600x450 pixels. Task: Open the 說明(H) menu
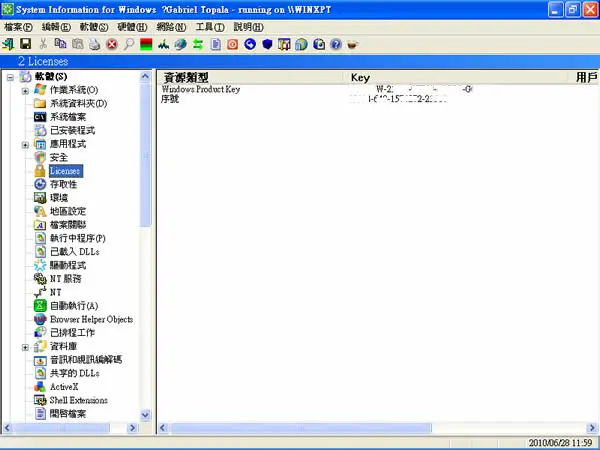pos(248,27)
